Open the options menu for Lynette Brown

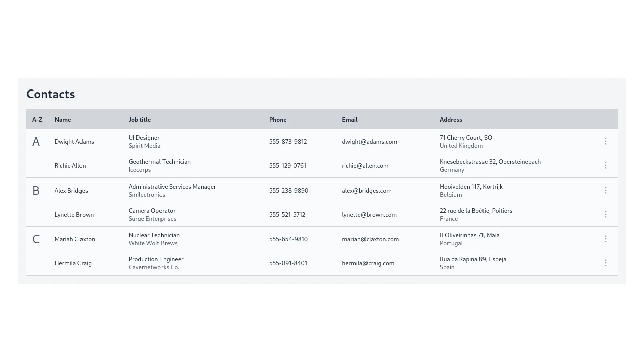[606, 215]
